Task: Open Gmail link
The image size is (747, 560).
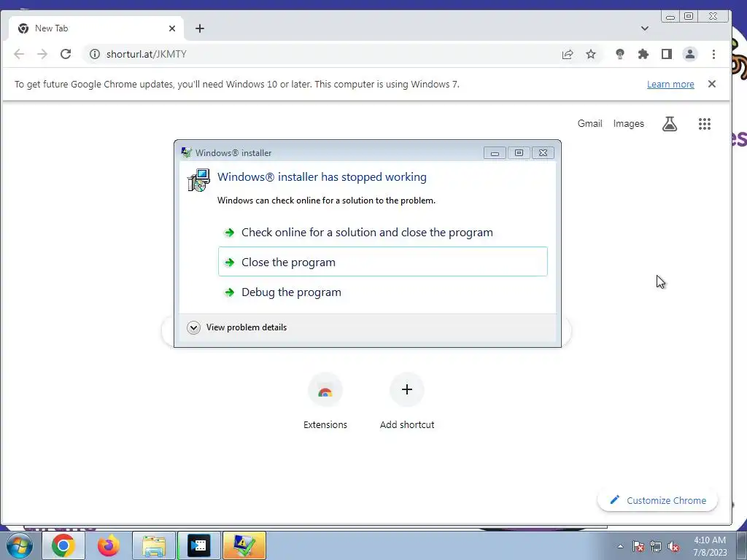Action: [589, 124]
